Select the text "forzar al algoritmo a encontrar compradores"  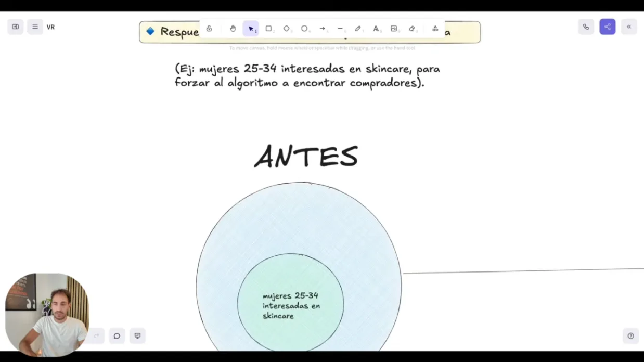click(x=297, y=83)
